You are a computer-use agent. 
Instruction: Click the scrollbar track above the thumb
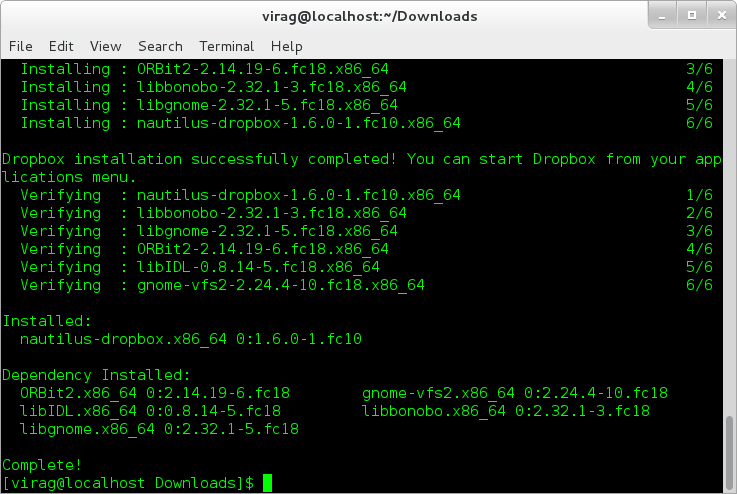[x=729, y=235]
